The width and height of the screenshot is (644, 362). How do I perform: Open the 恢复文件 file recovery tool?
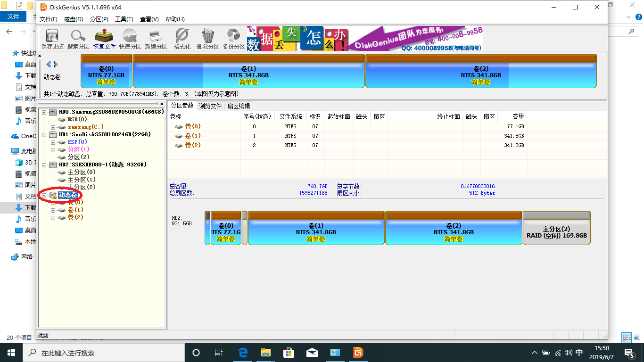click(x=104, y=39)
